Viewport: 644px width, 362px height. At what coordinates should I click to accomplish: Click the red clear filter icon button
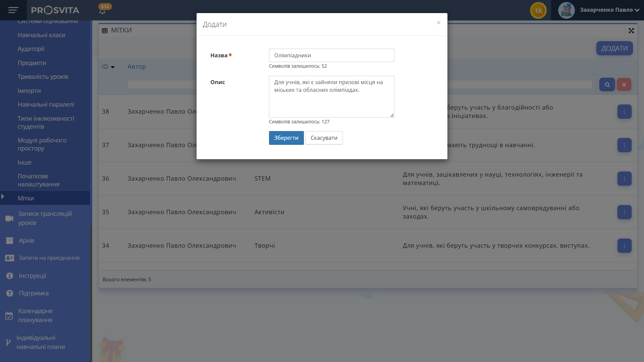click(x=624, y=84)
